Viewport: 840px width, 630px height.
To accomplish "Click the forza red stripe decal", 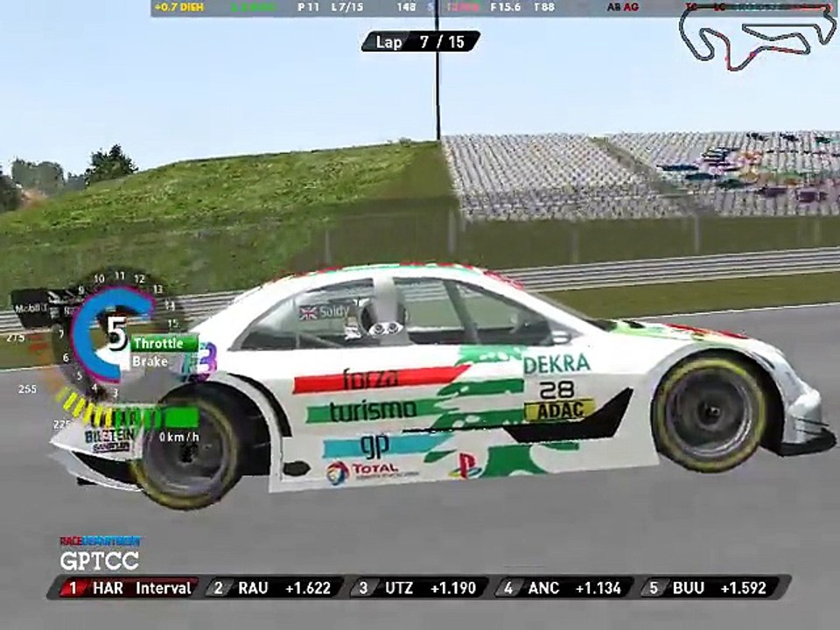I will click(381, 379).
